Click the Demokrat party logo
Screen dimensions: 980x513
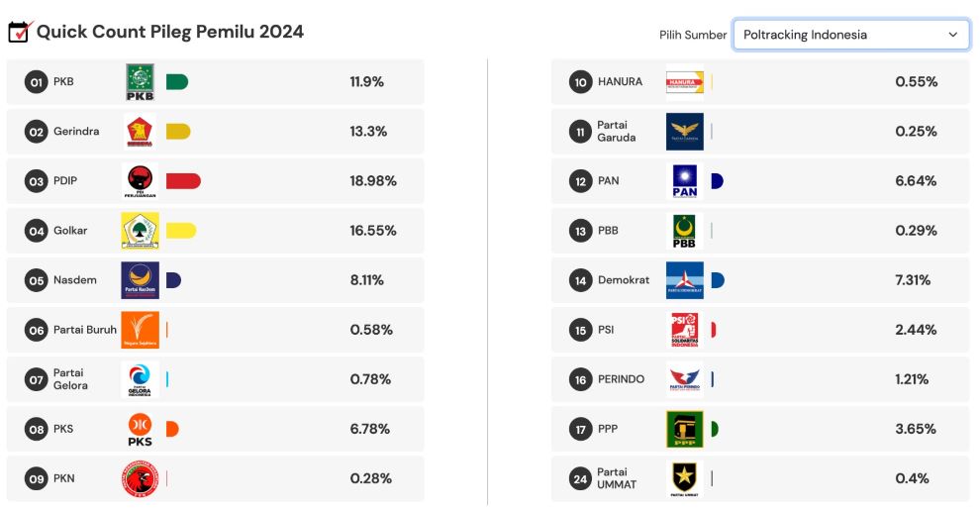point(685,280)
